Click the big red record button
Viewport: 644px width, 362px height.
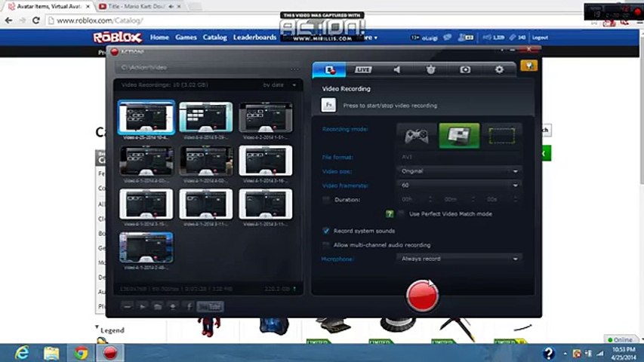[422, 296]
